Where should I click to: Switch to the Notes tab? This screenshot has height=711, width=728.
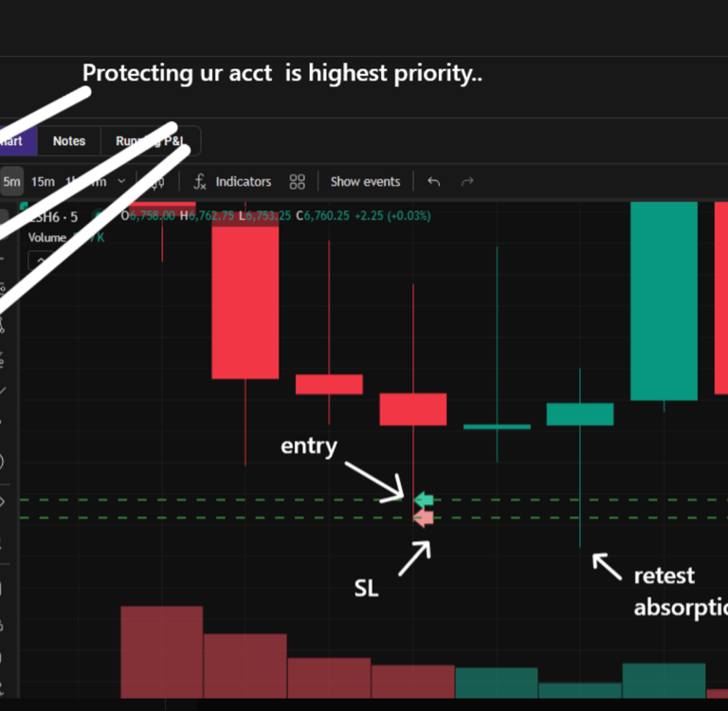point(69,141)
